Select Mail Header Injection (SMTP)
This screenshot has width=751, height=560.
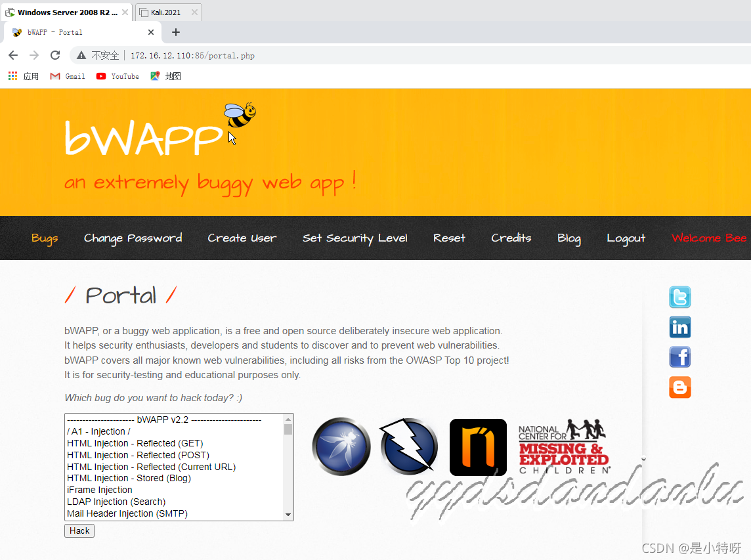(x=175, y=513)
